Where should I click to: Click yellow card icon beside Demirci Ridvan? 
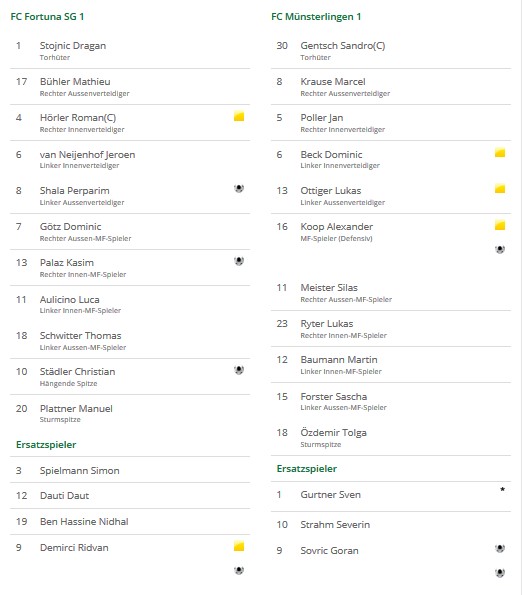[239, 546]
